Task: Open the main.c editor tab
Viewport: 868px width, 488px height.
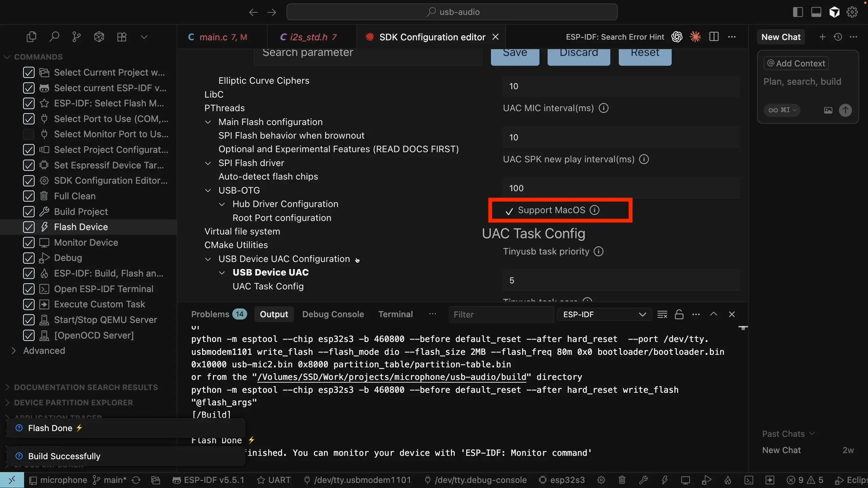Action: point(217,37)
